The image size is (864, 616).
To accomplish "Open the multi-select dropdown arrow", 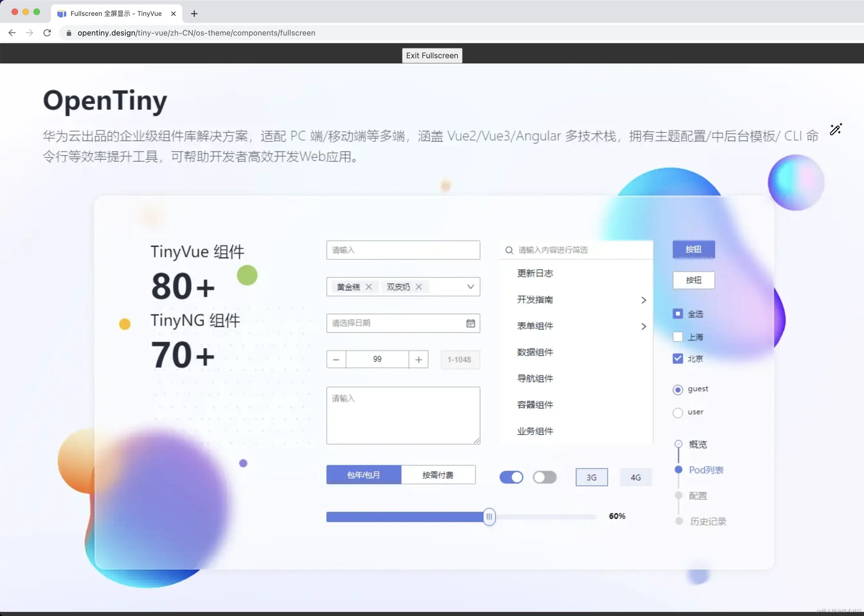I will (470, 287).
